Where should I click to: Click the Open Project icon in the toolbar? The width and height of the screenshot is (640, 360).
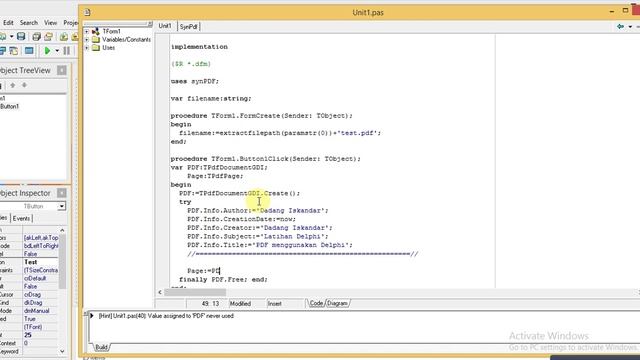click(49, 37)
